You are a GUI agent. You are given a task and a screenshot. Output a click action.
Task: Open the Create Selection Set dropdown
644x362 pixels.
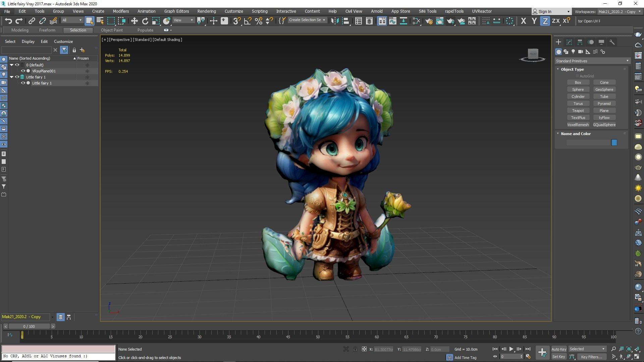[x=307, y=20]
